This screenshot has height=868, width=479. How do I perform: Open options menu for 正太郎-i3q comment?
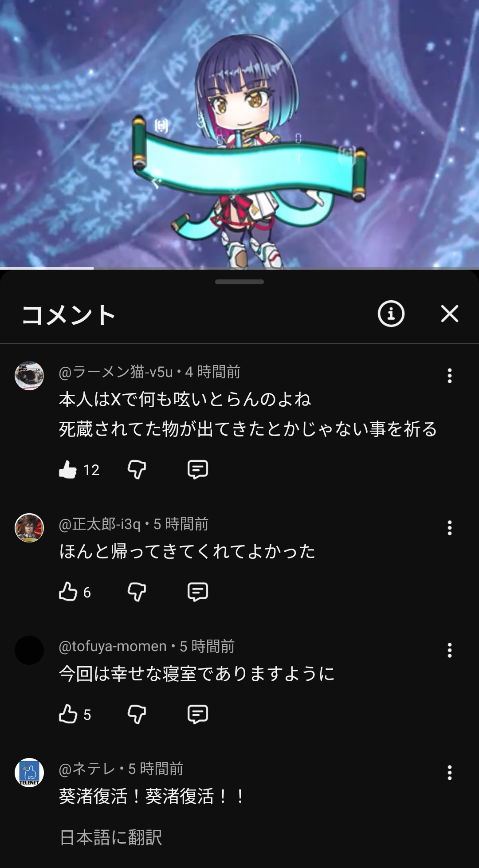coord(449,528)
